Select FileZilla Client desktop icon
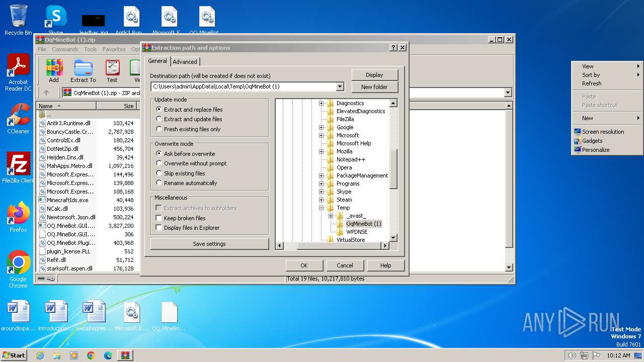This screenshot has width=644, height=362. coord(18,167)
